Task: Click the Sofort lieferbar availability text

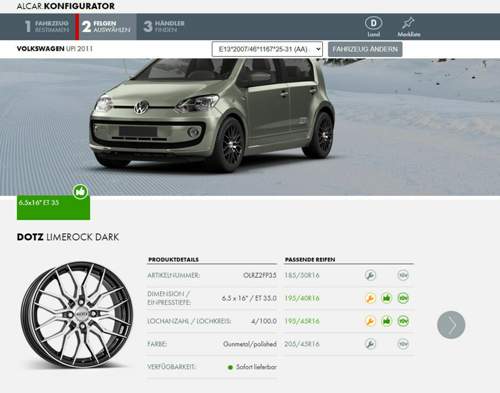Action: pyautogui.click(x=256, y=367)
